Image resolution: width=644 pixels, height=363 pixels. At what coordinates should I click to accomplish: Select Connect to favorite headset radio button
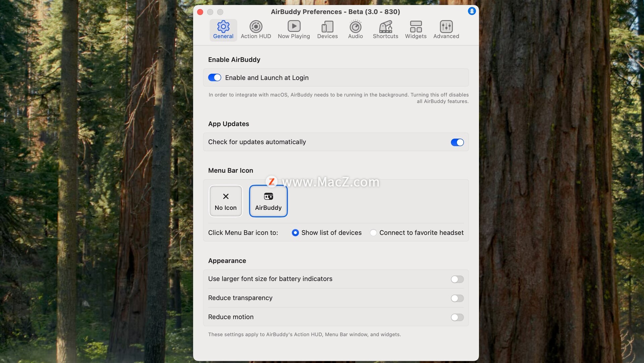(x=373, y=233)
